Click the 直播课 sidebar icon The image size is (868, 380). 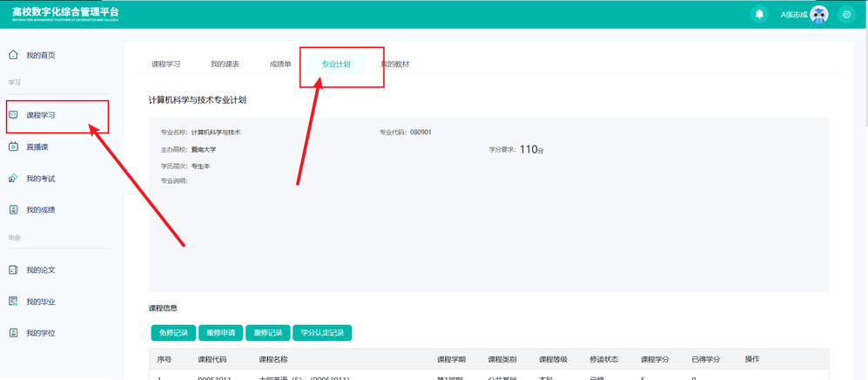point(13,146)
